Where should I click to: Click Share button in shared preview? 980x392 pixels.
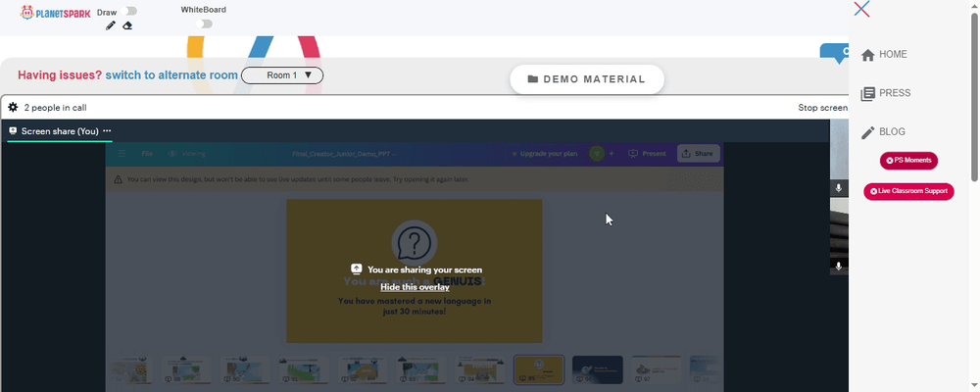pyautogui.click(x=698, y=153)
